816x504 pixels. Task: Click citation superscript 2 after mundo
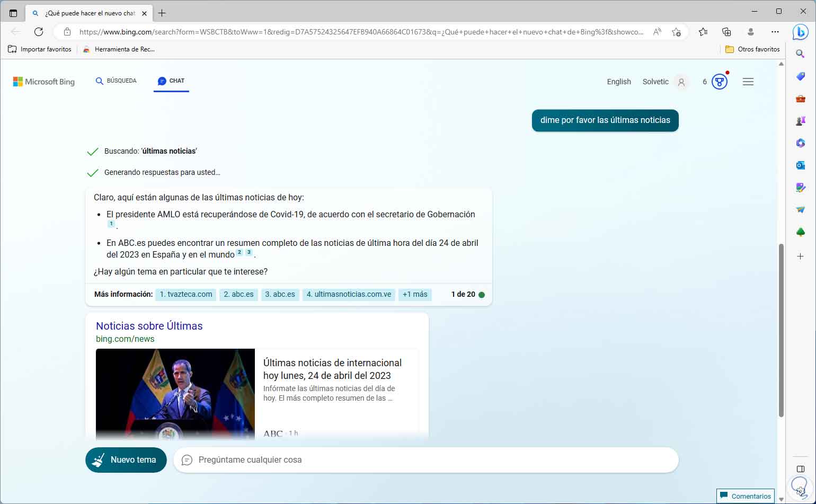click(x=240, y=253)
